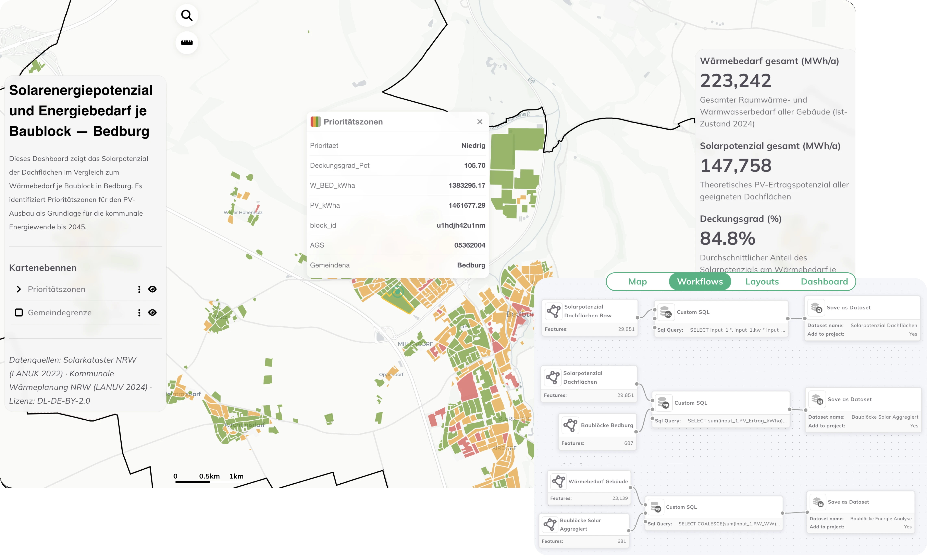Click the Custom SQL icon with COALESCE query
The height and width of the screenshot is (560, 927).
tap(656, 507)
